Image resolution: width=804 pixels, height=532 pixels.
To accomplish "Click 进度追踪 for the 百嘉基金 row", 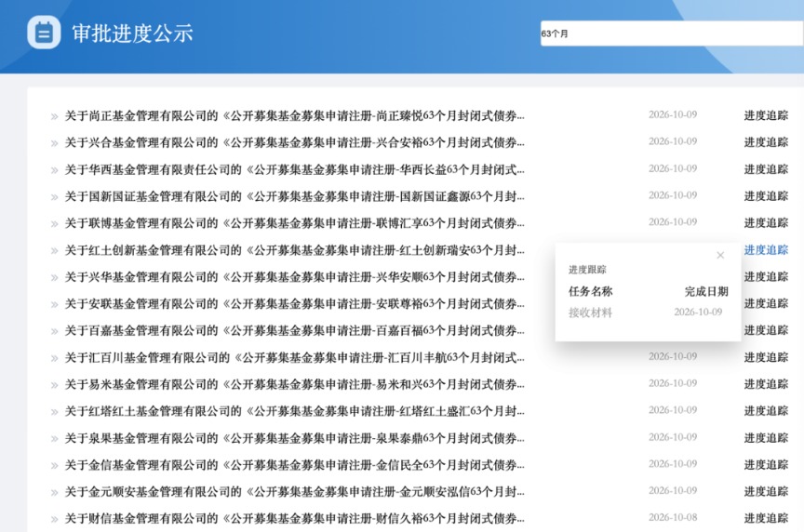I will [766, 330].
